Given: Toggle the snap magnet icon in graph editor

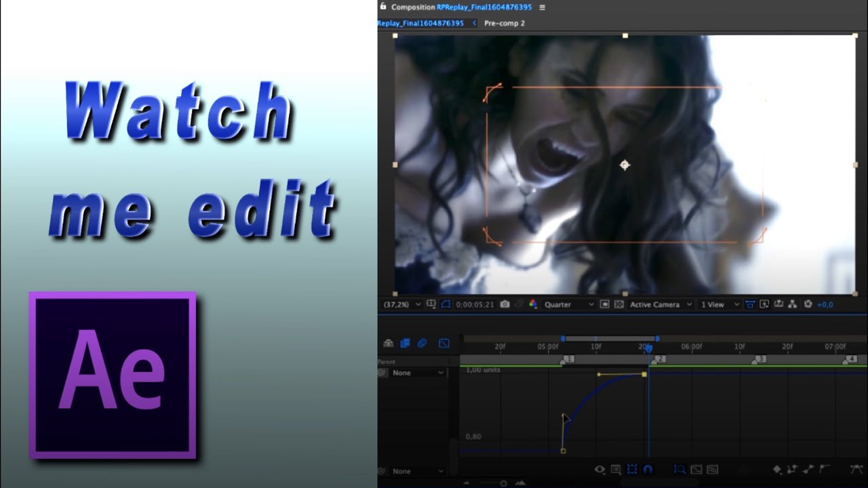Looking at the screenshot, I should [648, 469].
